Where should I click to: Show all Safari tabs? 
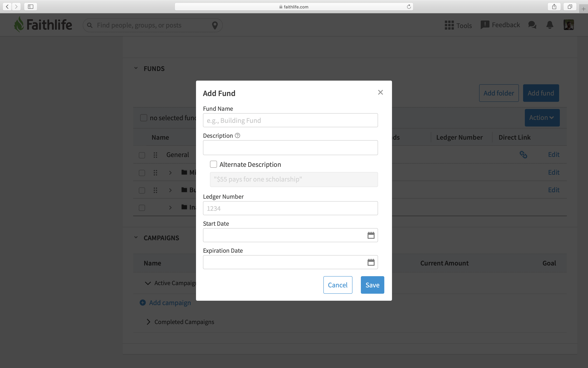(x=570, y=7)
